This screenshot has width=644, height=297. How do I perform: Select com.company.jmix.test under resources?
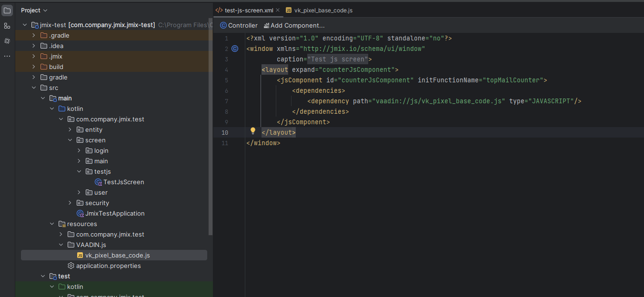tap(110, 234)
